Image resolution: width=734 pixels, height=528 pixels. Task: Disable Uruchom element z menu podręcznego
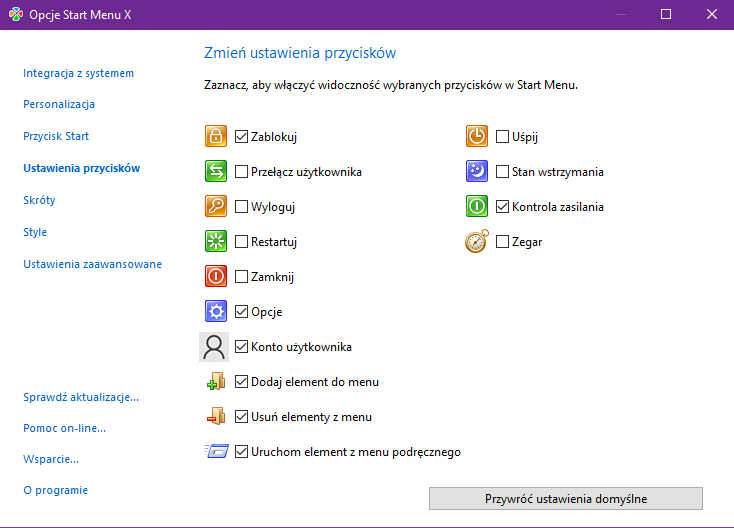[x=241, y=452]
